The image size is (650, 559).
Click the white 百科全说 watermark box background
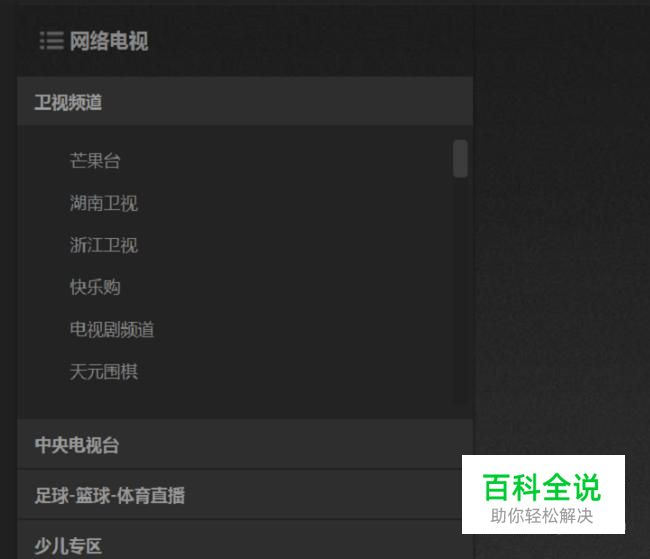tap(543, 463)
